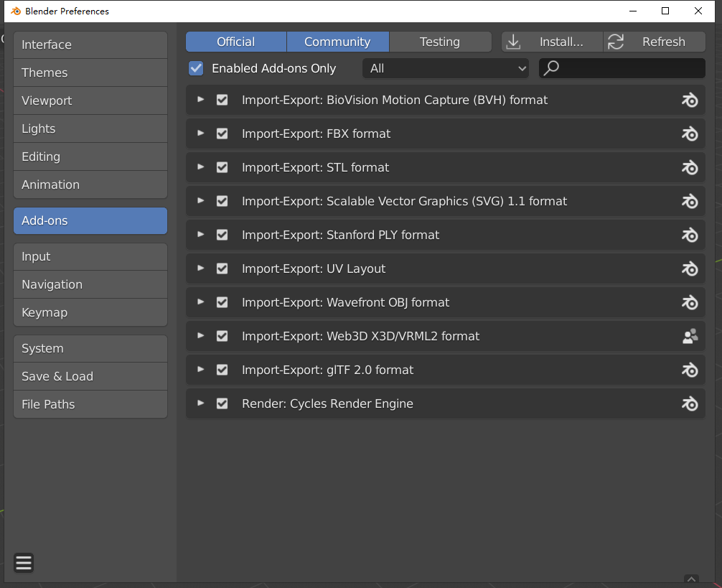Click Blender logo icon on Cycles Render Engine row
This screenshot has width=722, height=588.
pyautogui.click(x=690, y=403)
